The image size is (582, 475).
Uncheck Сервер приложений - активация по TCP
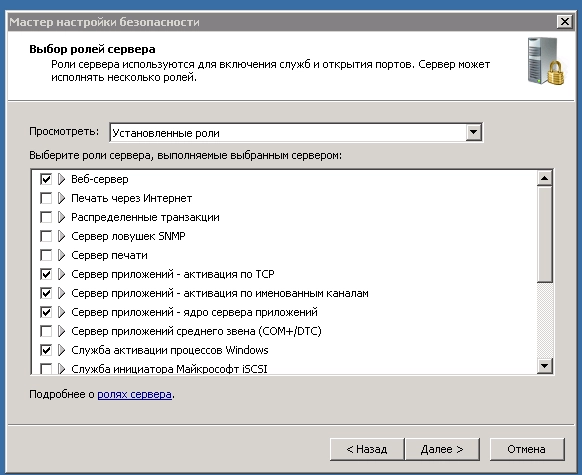[x=46, y=274]
